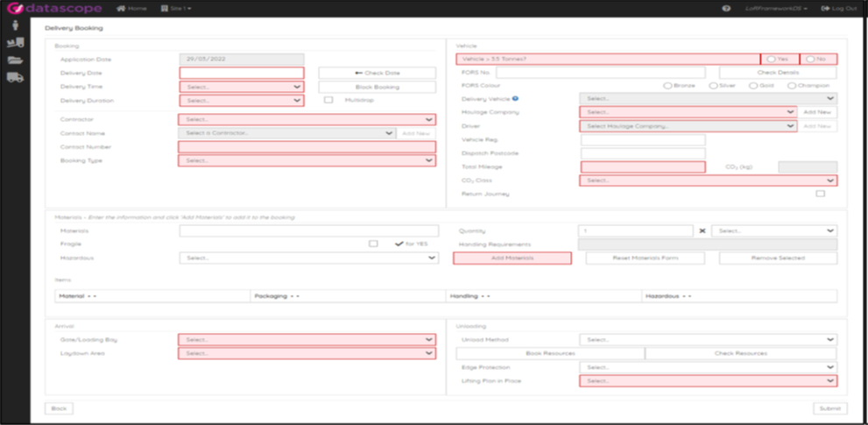
Task: Click the Delivery Vehicle info icon
Action: point(515,99)
